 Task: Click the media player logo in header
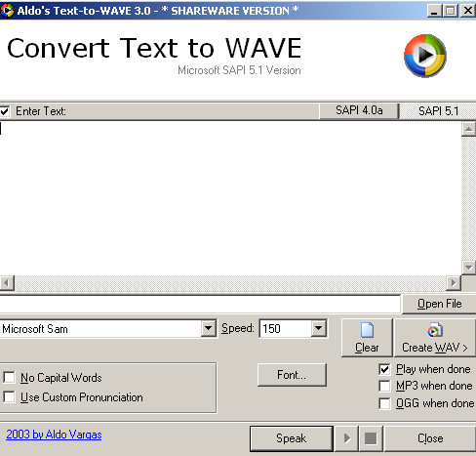pyautogui.click(x=425, y=56)
